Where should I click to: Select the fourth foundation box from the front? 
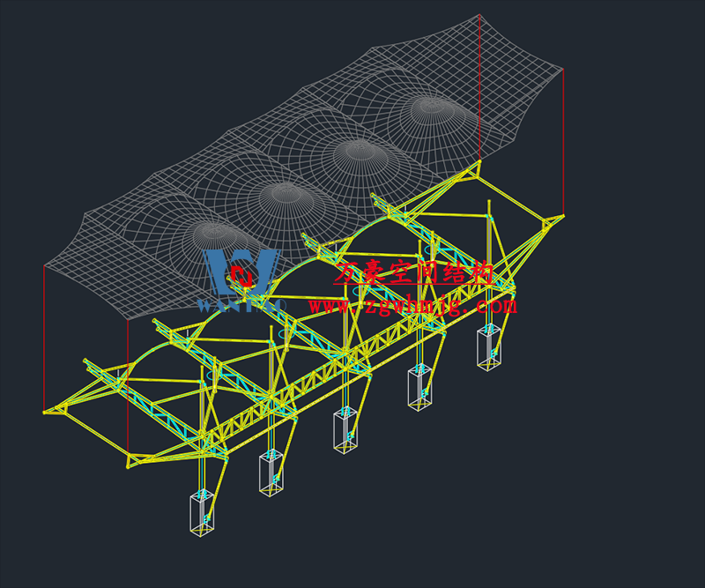[x=419, y=386]
